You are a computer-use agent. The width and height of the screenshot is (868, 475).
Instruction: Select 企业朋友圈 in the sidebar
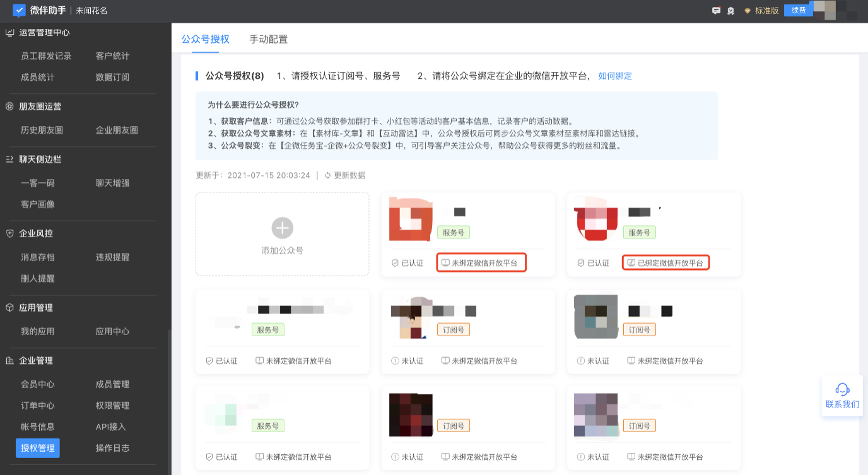pos(117,131)
